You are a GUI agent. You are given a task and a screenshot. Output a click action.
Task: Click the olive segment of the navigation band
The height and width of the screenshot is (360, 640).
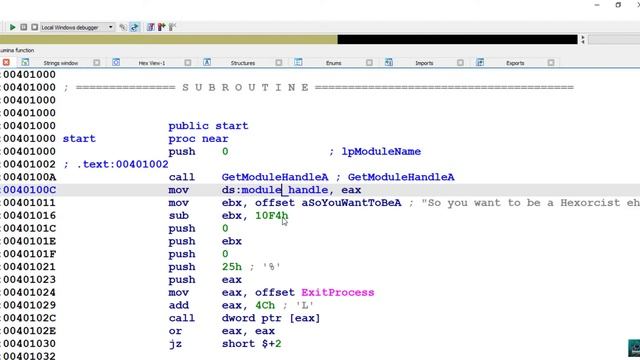click(x=169, y=40)
